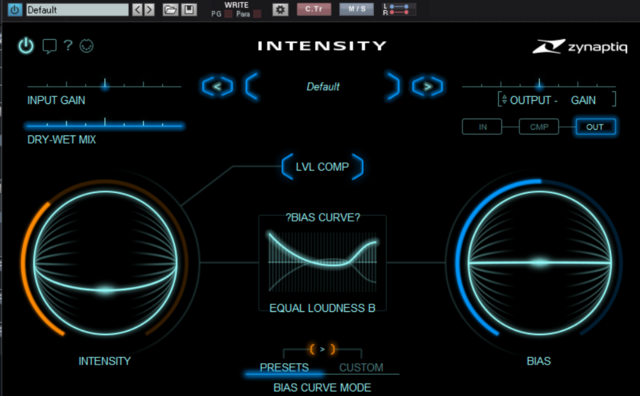The image size is (640, 396).
Task: Enable the LVL COMP toggle
Action: (x=322, y=167)
